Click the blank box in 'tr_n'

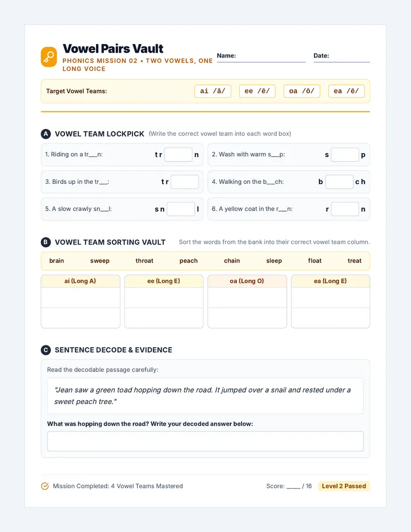pos(178,155)
